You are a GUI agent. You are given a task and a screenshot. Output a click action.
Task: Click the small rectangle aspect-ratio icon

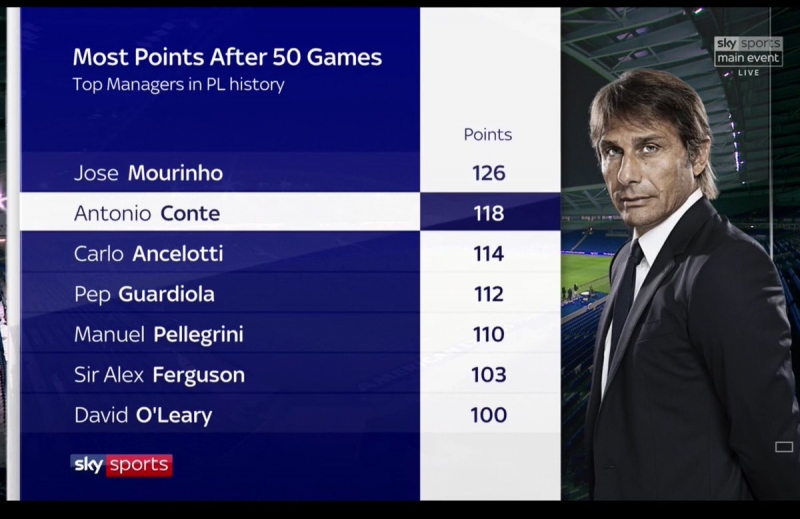784,447
